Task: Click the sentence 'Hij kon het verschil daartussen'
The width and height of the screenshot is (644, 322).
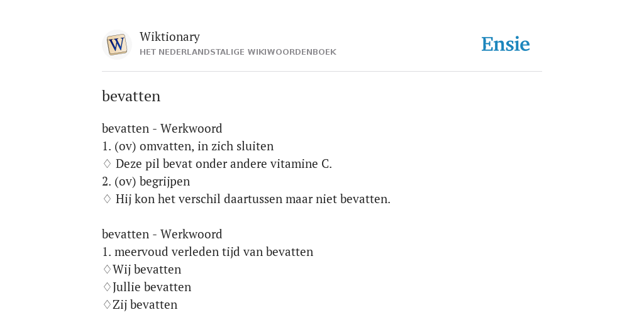Action: click(x=253, y=199)
